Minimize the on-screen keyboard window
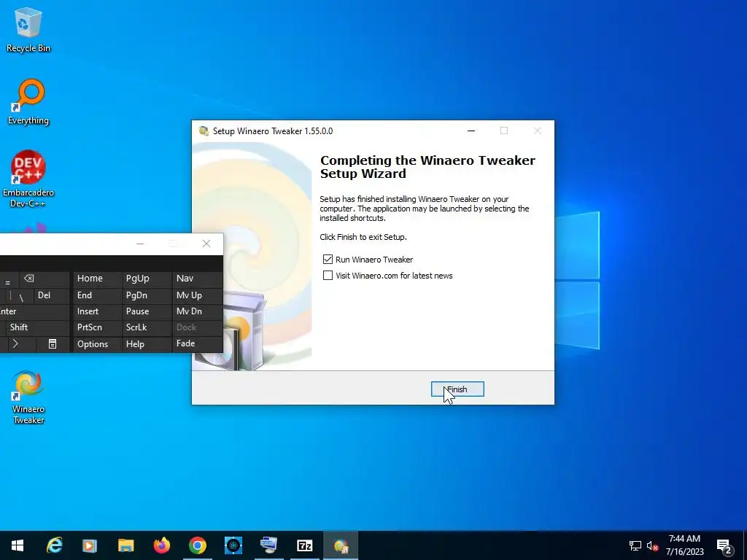 pyautogui.click(x=140, y=244)
